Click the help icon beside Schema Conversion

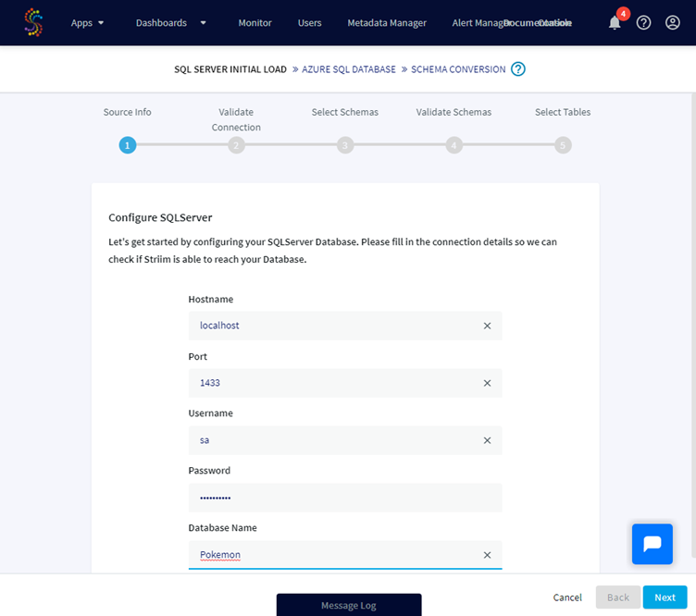[x=518, y=69]
